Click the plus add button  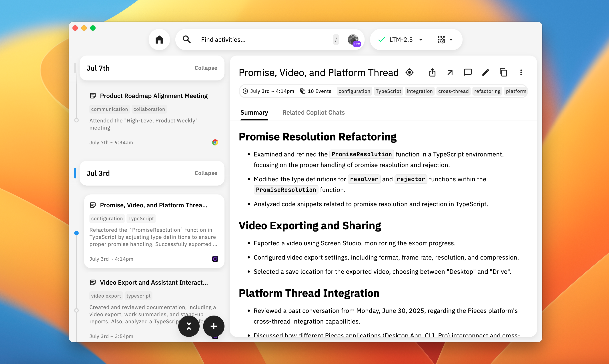point(214,326)
